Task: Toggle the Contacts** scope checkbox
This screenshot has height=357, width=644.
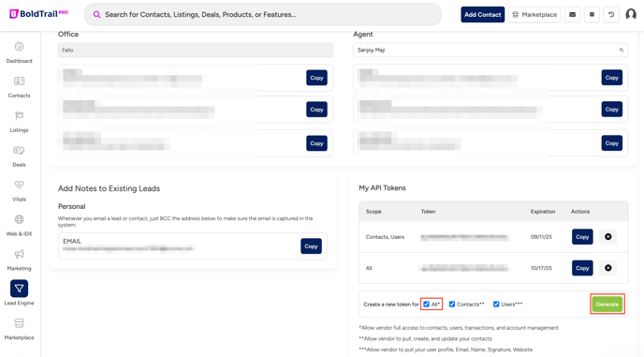Action: (452, 305)
